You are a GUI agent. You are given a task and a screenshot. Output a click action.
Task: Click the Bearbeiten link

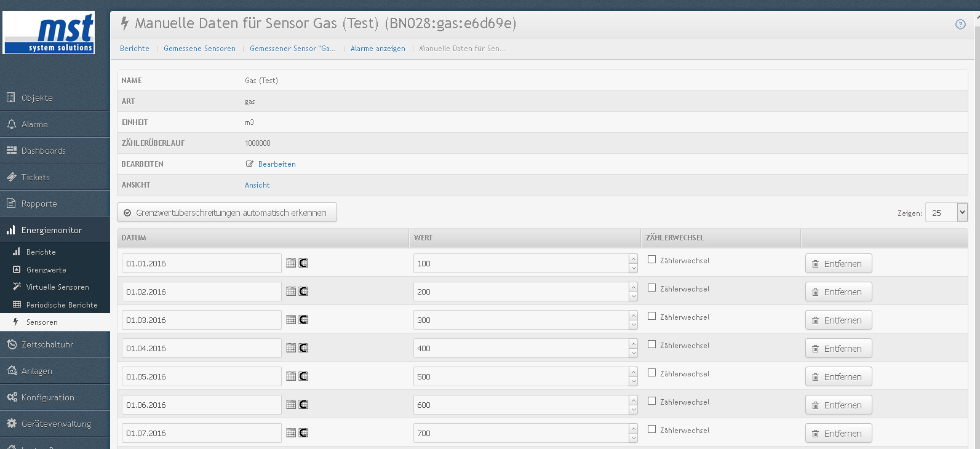(277, 164)
